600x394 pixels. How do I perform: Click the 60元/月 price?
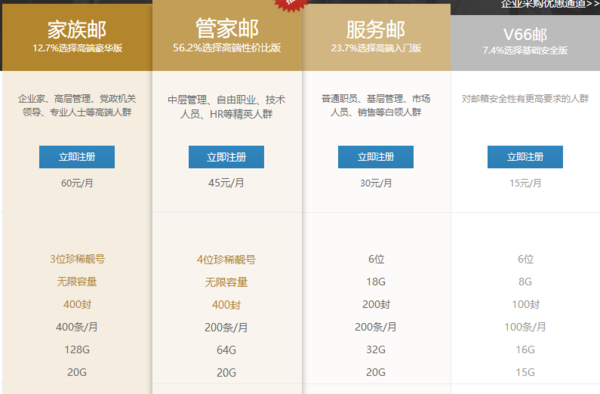coord(77,183)
